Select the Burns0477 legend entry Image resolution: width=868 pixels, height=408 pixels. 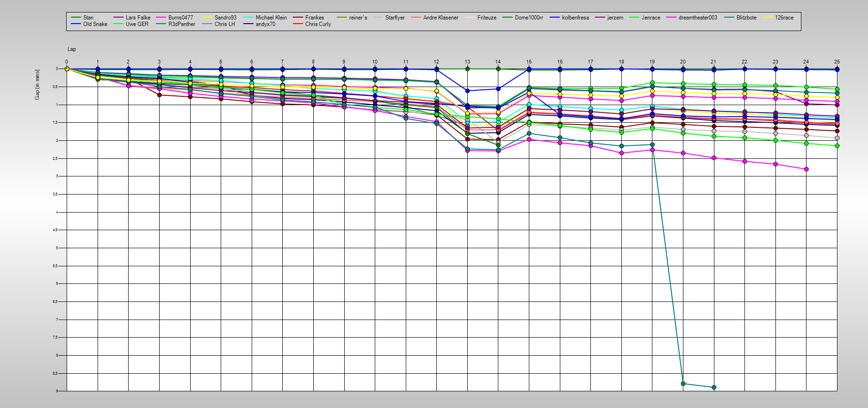click(180, 18)
